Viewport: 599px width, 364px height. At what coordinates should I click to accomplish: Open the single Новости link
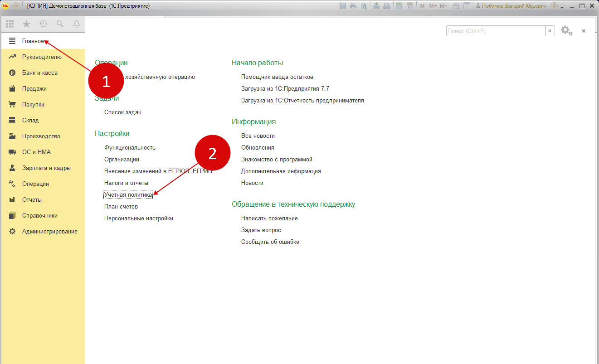252,183
